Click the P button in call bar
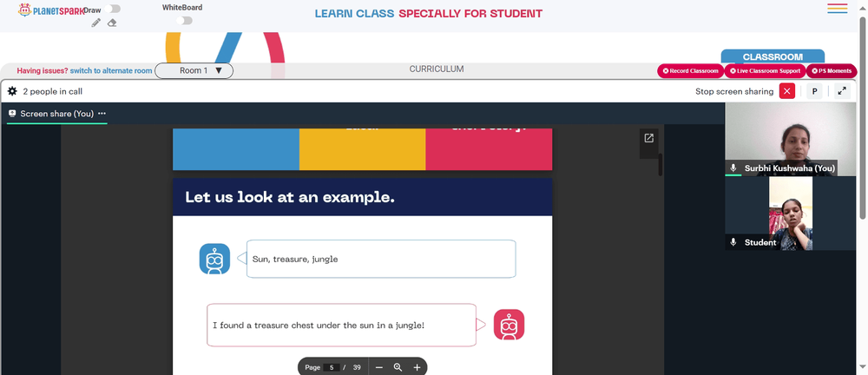 coord(814,91)
